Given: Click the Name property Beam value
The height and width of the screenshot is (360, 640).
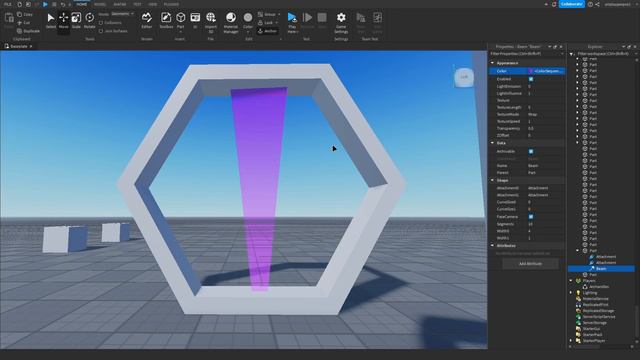Looking at the screenshot, I should click(x=547, y=166).
